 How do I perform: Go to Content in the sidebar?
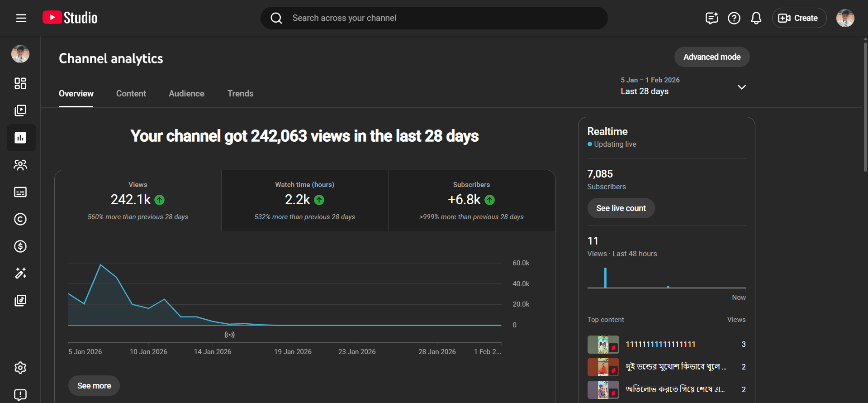click(20, 110)
